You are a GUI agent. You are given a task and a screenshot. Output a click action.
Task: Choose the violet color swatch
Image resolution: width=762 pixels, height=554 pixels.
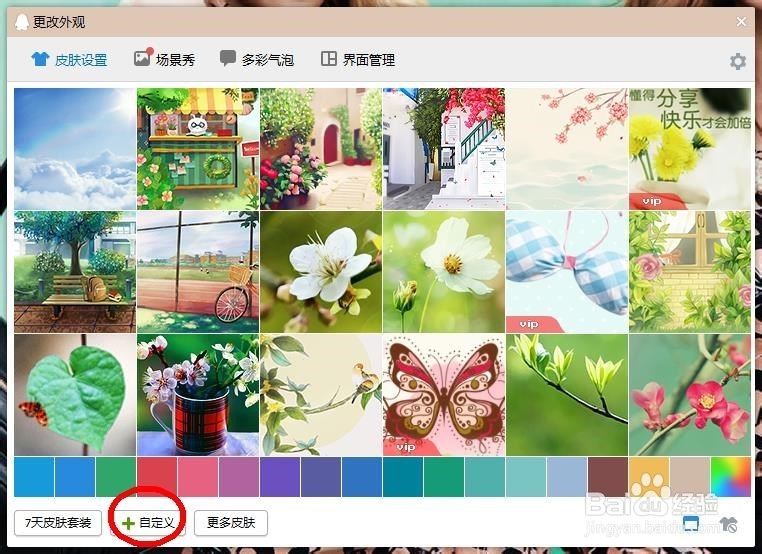(280, 477)
